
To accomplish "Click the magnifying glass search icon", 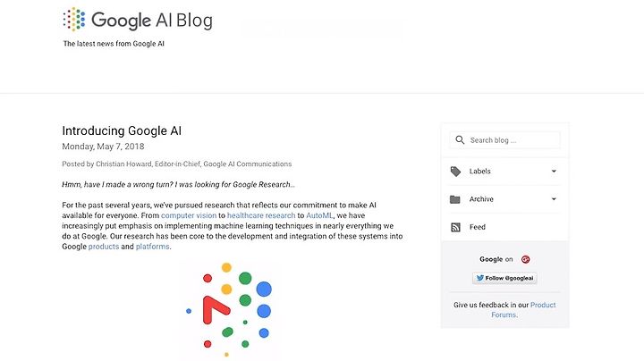I will (x=460, y=140).
